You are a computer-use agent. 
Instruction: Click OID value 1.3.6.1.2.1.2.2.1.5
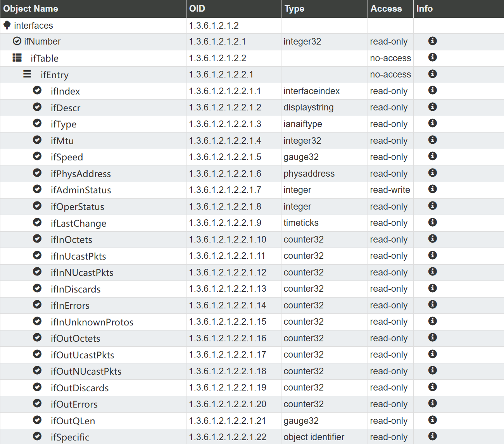[225, 157]
